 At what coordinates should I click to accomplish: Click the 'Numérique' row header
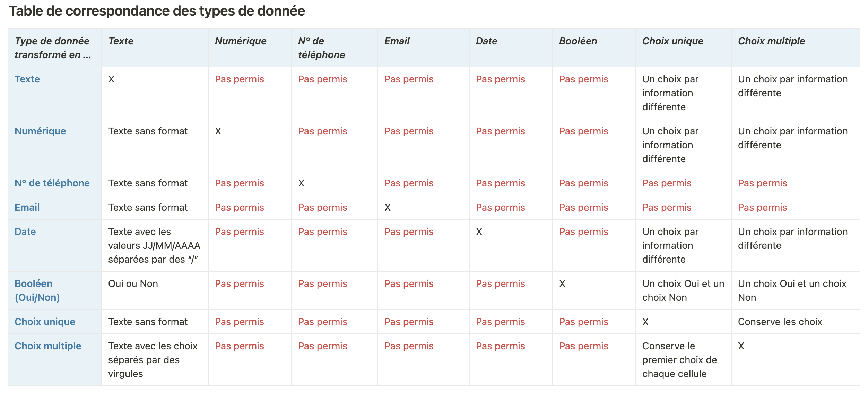coord(40,131)
